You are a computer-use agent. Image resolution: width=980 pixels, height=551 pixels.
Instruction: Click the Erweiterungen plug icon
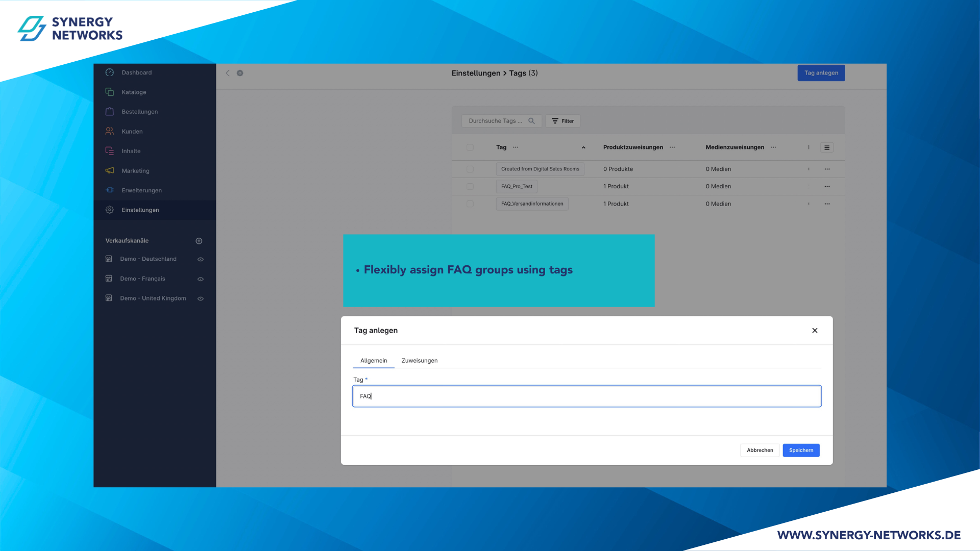coord(109,190)
